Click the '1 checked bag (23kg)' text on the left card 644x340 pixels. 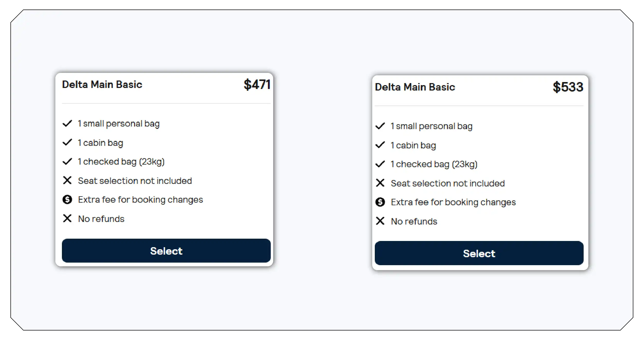(121, 161)
